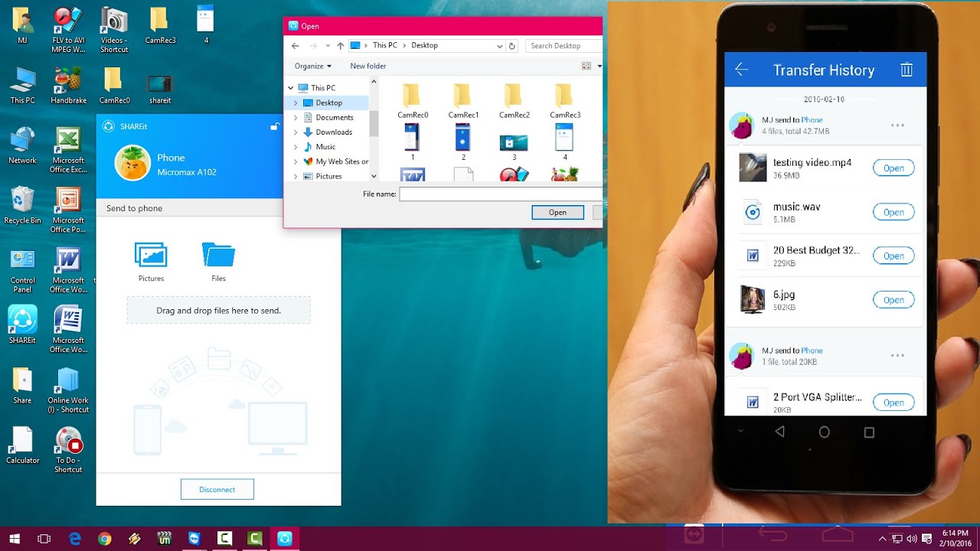Open the SHAREit desktop shortcut
This screenshot has width=980, height=551.
(x=22, y=324)
